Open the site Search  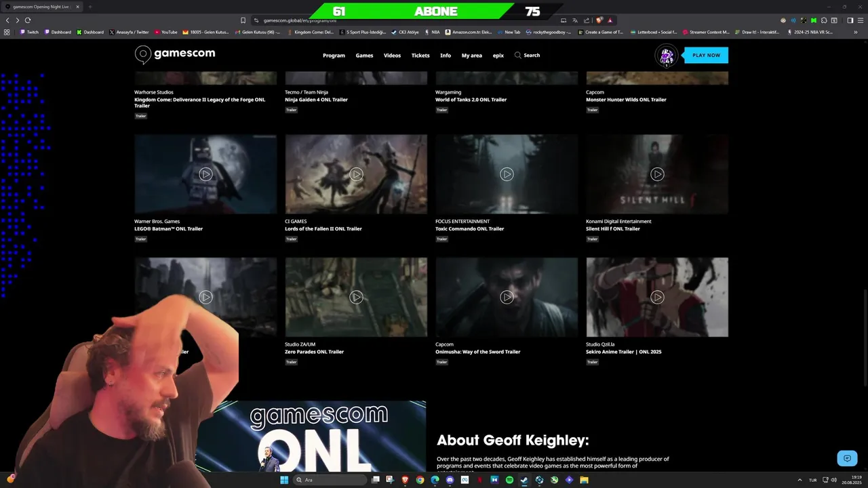point(527,55)
